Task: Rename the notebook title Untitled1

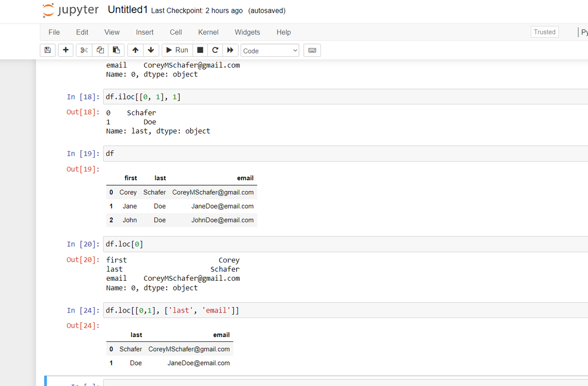Action: (128, 10)
